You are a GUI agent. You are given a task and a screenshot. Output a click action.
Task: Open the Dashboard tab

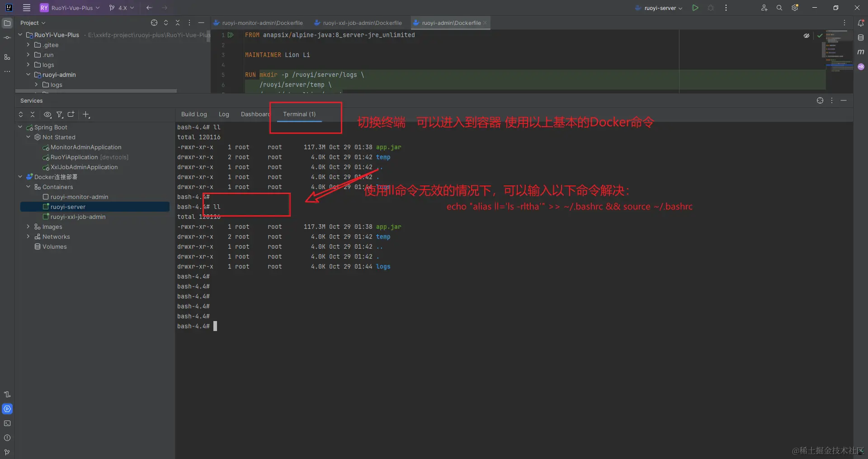(255, 114)
